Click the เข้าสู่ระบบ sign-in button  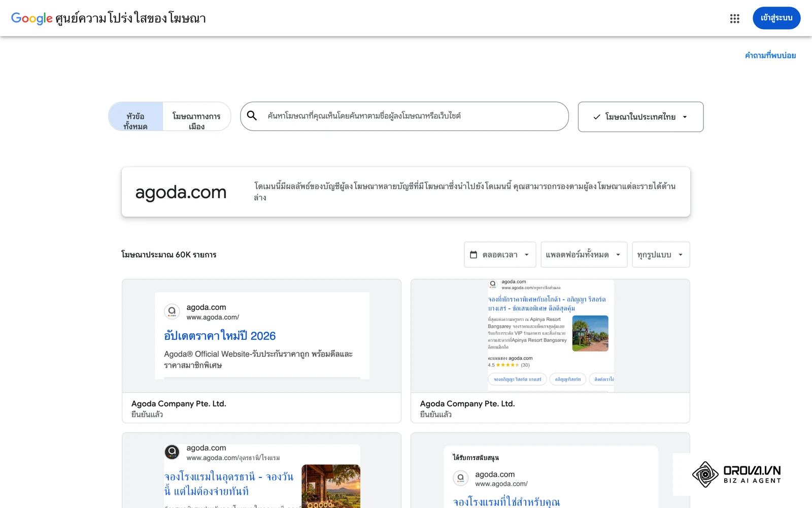776,18
